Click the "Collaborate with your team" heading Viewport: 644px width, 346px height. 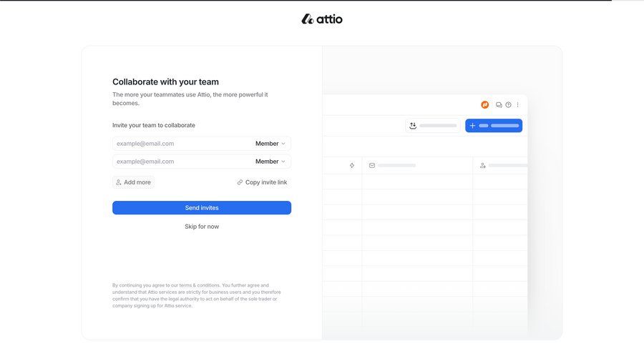click(165, 81)
